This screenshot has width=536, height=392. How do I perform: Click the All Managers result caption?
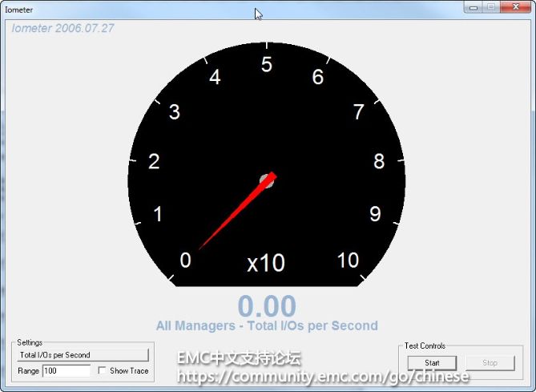click(267, 325)
